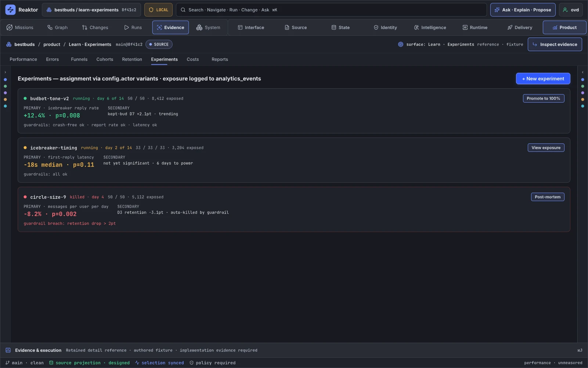This screenshot has height=368, width=588.
Task: Open the Delivery layer
Action: [x=520, y=28]
